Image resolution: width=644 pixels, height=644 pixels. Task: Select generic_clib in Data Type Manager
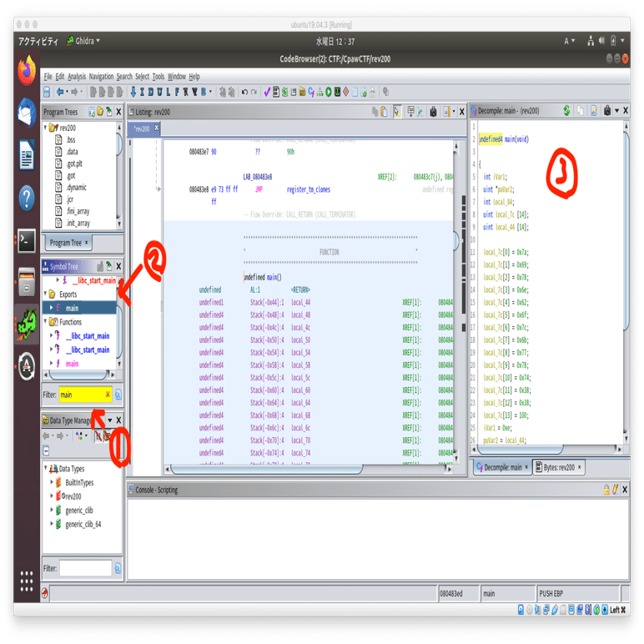click(79, 511)
